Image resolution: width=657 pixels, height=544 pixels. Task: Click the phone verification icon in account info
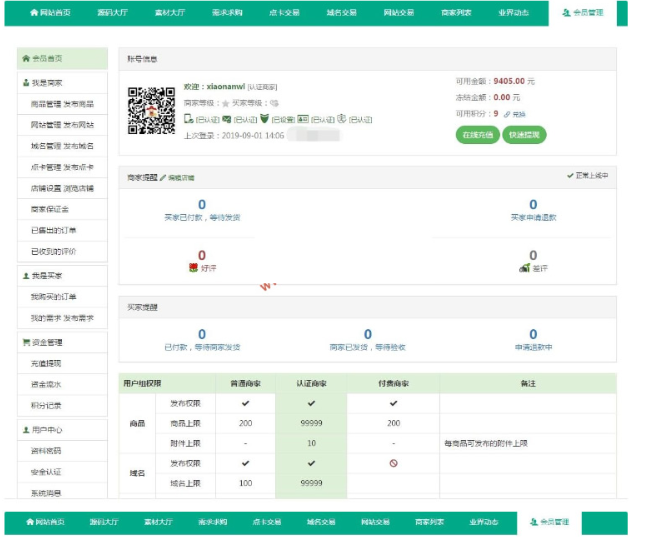pos(188,119)
